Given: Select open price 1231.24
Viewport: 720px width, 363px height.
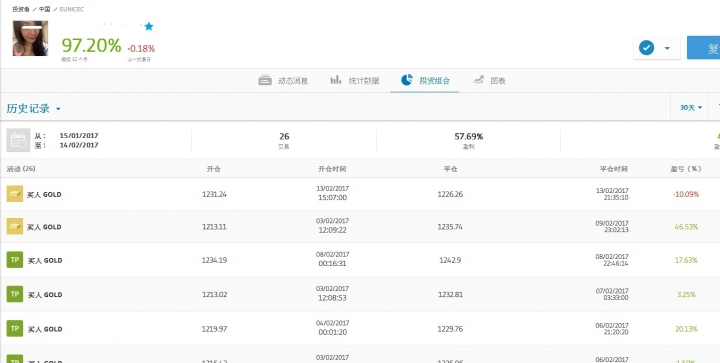Looking at the screenshot, I should pyautogui.click(x=214, y=194).
